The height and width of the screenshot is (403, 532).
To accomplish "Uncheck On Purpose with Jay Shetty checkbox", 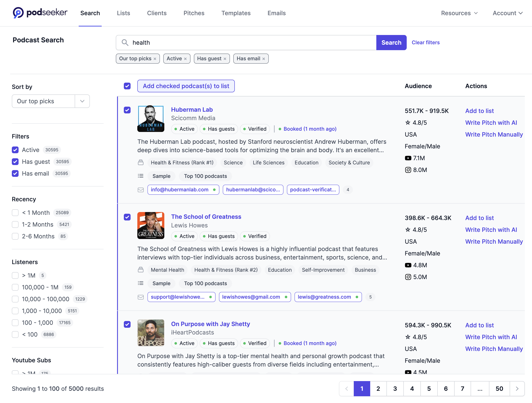I will click(127, 324).
